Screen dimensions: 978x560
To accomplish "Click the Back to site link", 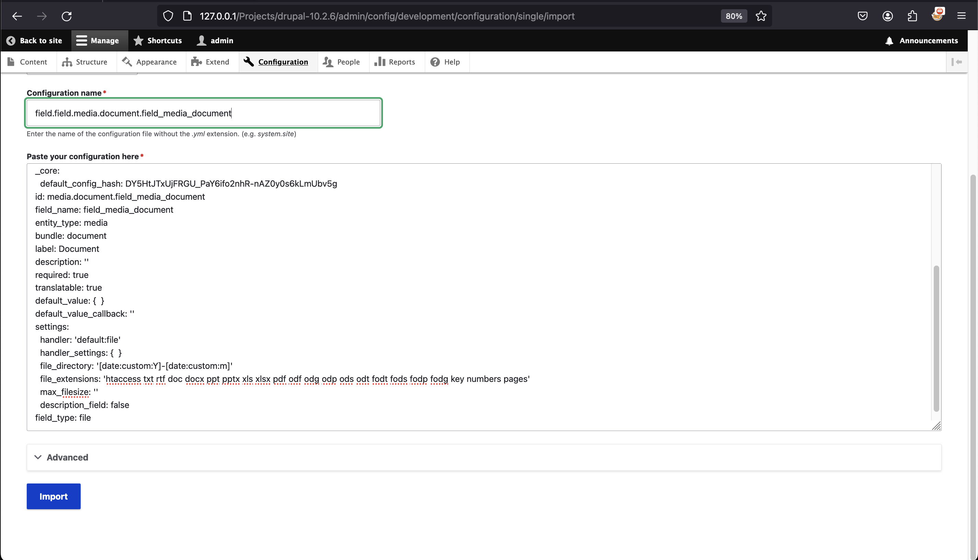I will point(35,41).
